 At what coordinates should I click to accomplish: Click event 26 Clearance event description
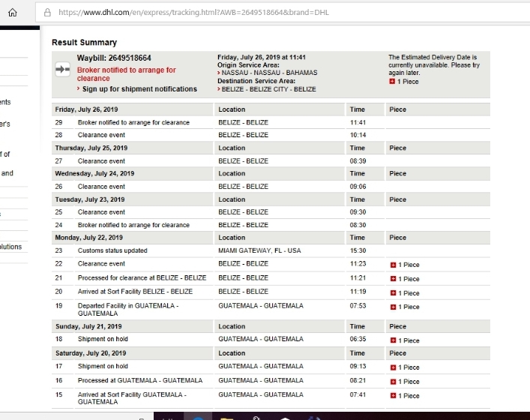coord(101,187)
